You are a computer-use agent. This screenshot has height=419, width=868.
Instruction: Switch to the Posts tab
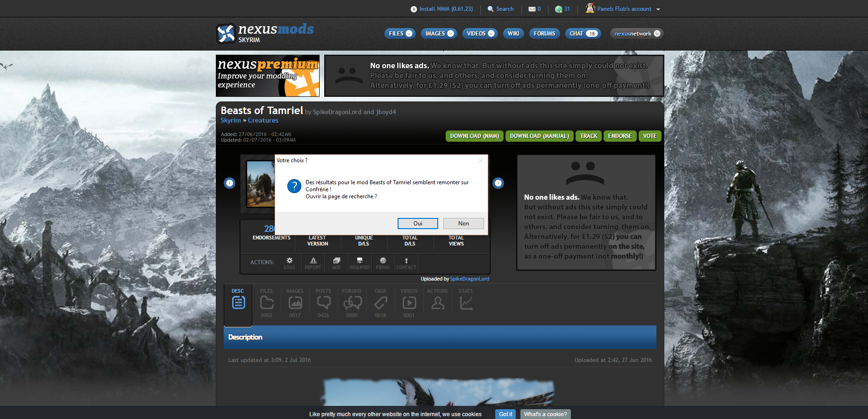point(323,303)
